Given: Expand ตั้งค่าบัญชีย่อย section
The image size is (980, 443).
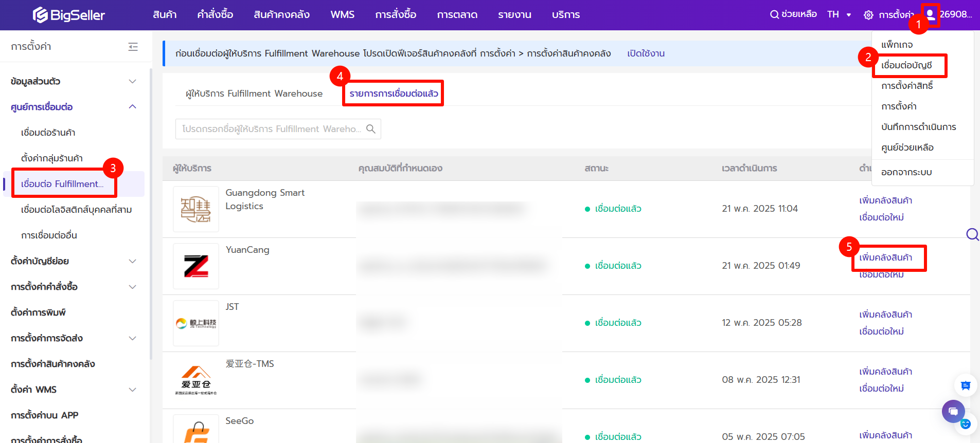Looking at the screenshot, I should coord(132,261).
